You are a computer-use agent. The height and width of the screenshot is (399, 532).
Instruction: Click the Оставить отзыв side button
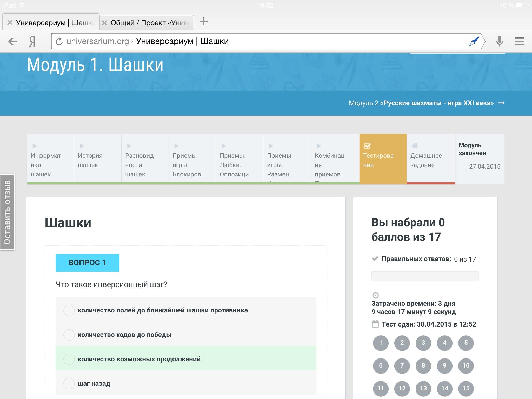pyautogui.click(x=7, y=212)
